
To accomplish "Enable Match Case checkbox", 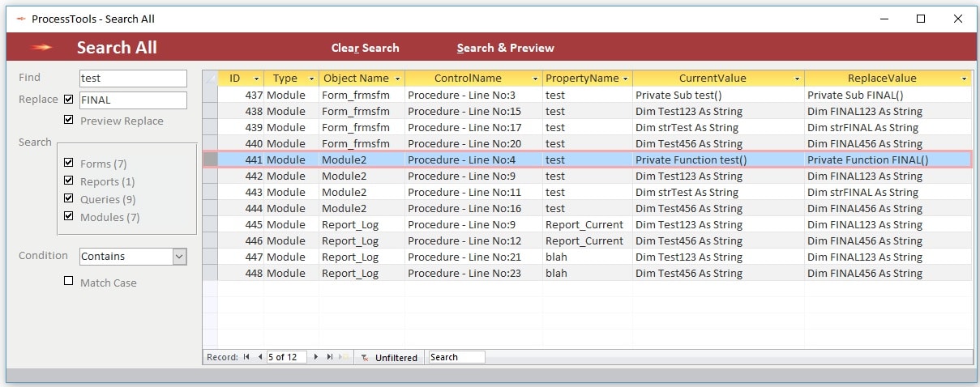I will coord(68,282).
